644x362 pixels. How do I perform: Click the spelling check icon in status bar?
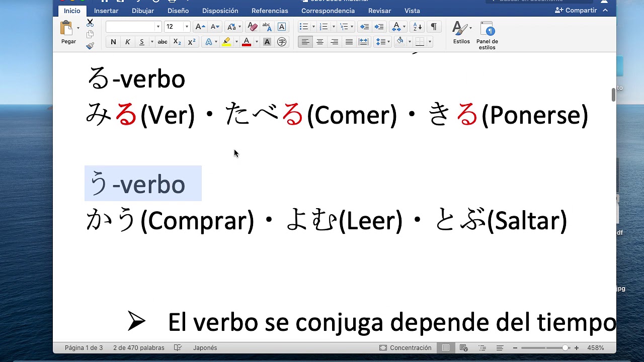178,348
